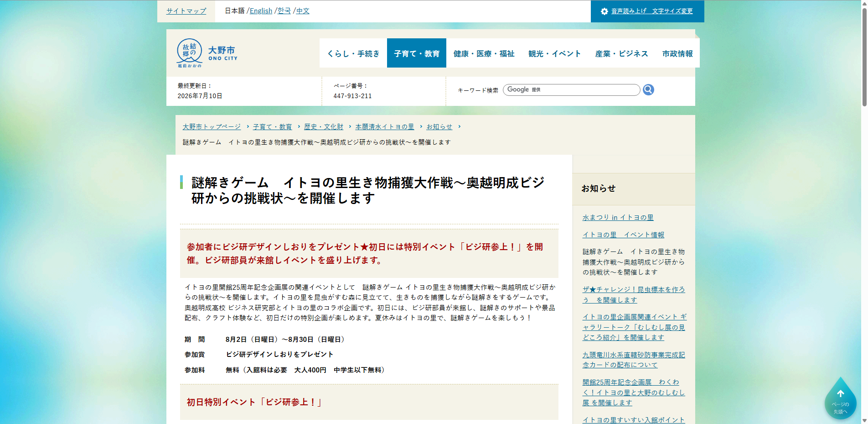The height and width of the screenshot is (424, 868).
Task: Open the 観光・イベント menu
Action: [554, 53]
